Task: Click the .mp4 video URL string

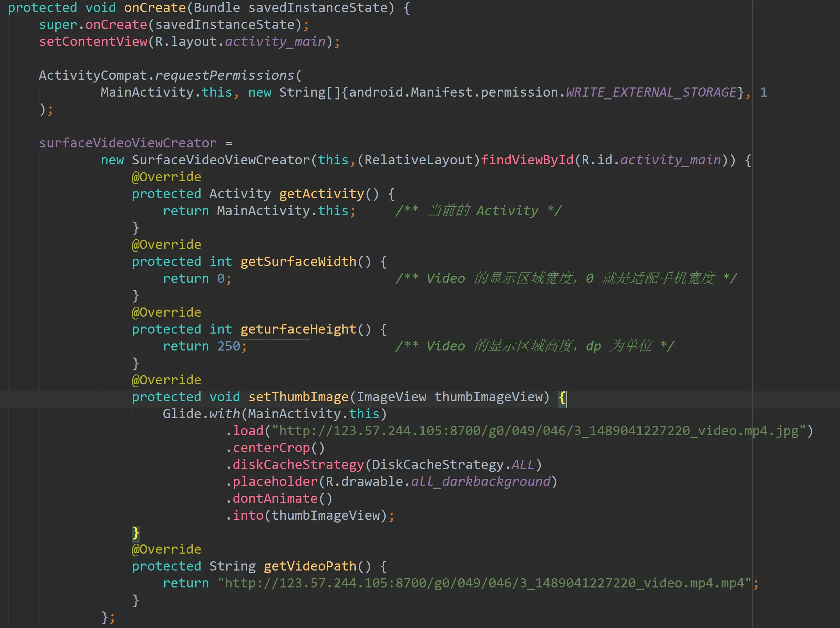Action: [x=484, y=583]
